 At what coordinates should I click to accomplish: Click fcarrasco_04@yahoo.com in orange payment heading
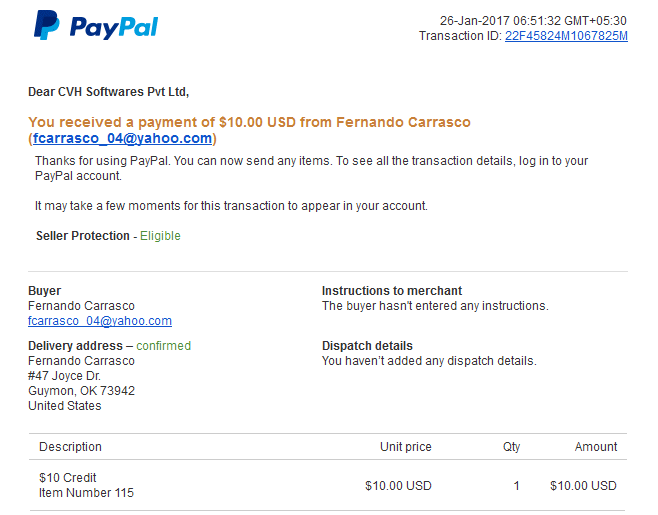(123, 138)
